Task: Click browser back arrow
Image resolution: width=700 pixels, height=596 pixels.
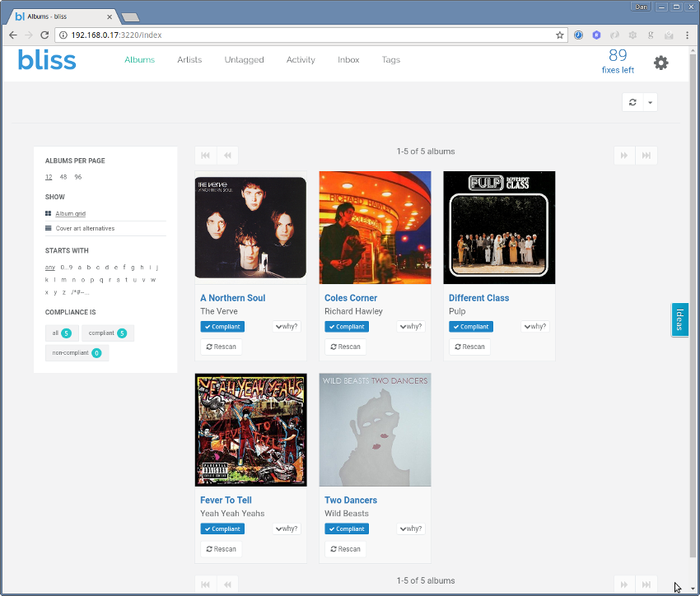Action: [x=13, y=35]
